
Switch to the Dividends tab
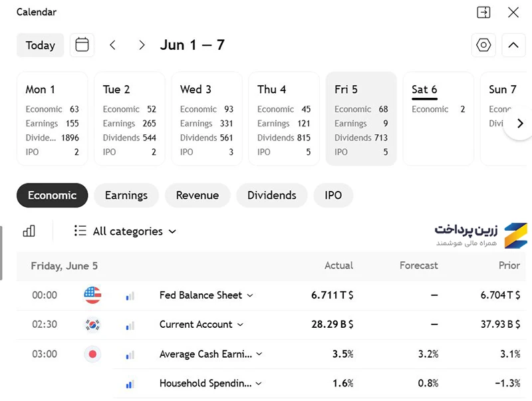(272, 195)
